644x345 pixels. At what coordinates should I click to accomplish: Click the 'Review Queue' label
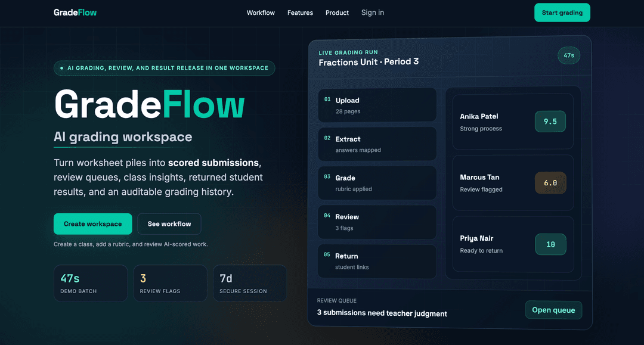click(x=337, y=301)
